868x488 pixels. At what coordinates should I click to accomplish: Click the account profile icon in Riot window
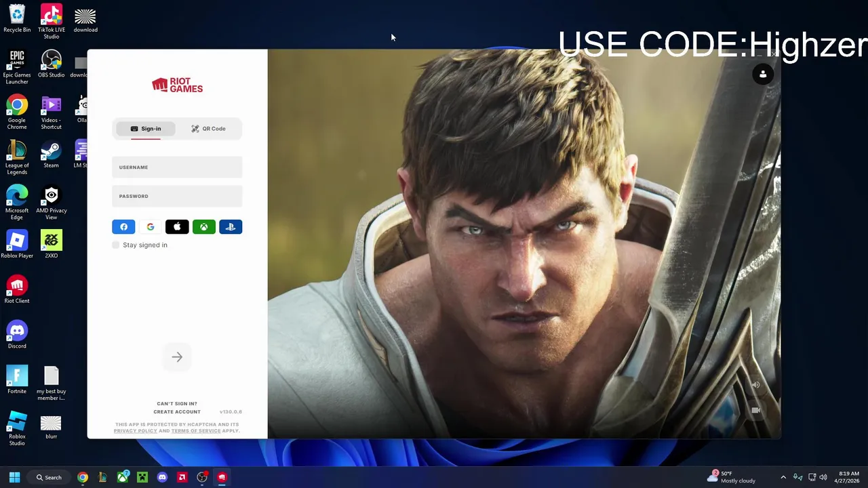pos(763,75)
